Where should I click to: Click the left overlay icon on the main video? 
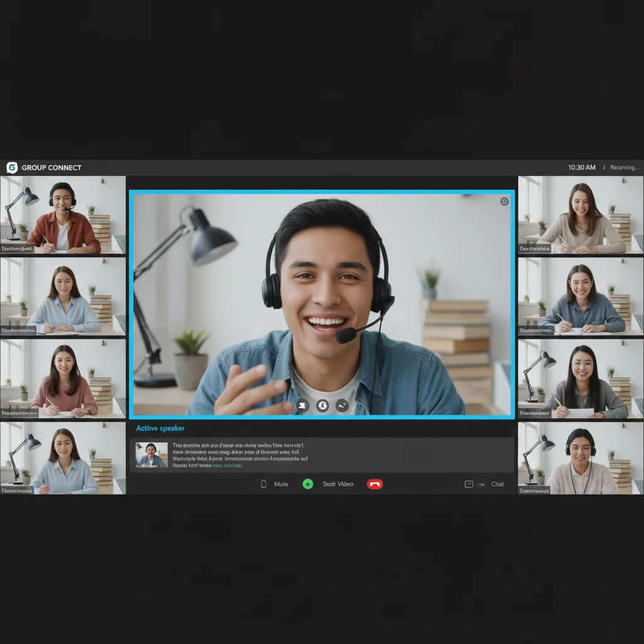(303, 406)
